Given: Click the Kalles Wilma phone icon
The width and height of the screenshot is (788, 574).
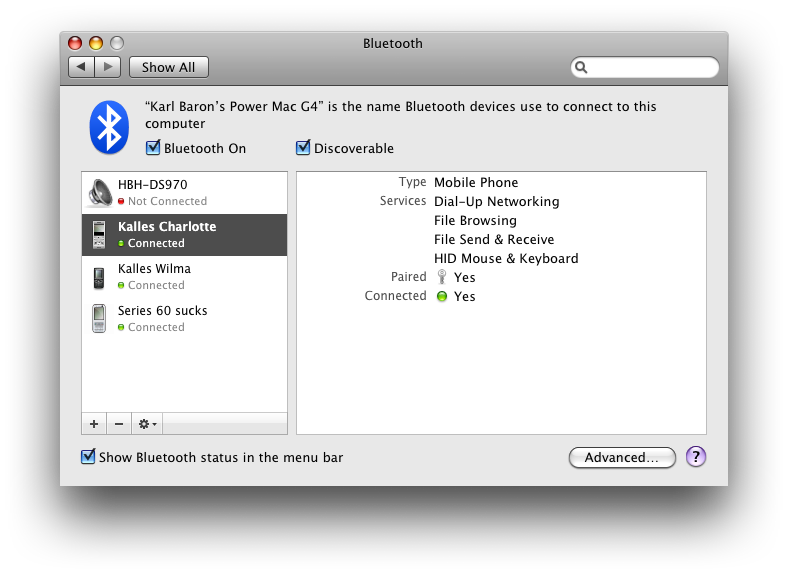Looking at the screenshot, I should click(x=99, y=277).
